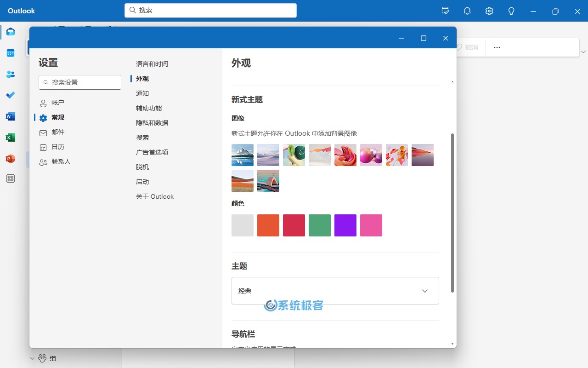Click the notification bell icon
Image resolution: width=588 pixels, height=368 pixels.
pos(467,11)
